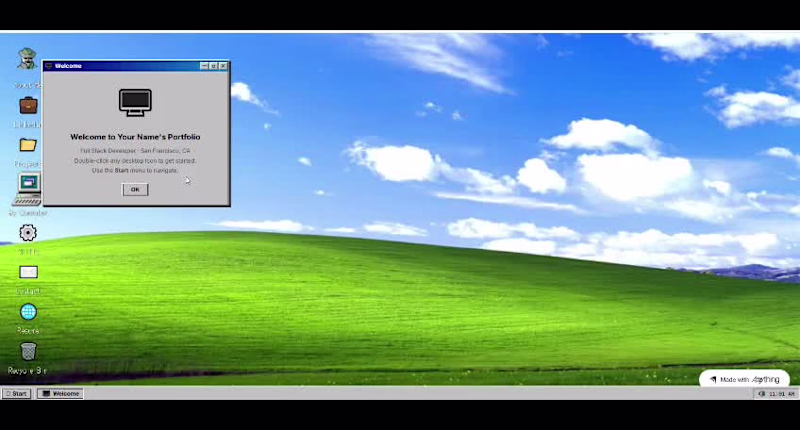Click the 'Double-click any desktop icon' instruction text
Viewport: 800px width, 430px height.
click(135, 161)
